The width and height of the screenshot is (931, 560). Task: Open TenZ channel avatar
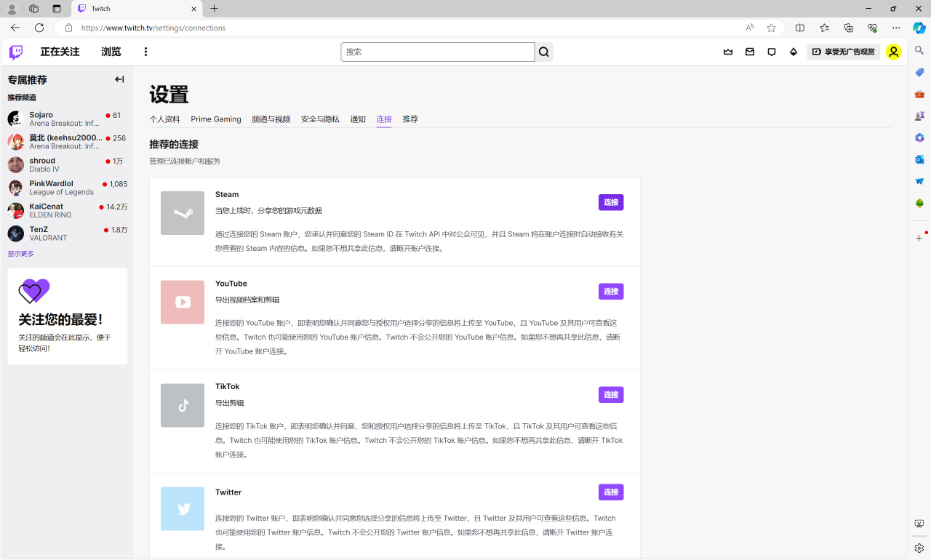(x=16, y=233)
